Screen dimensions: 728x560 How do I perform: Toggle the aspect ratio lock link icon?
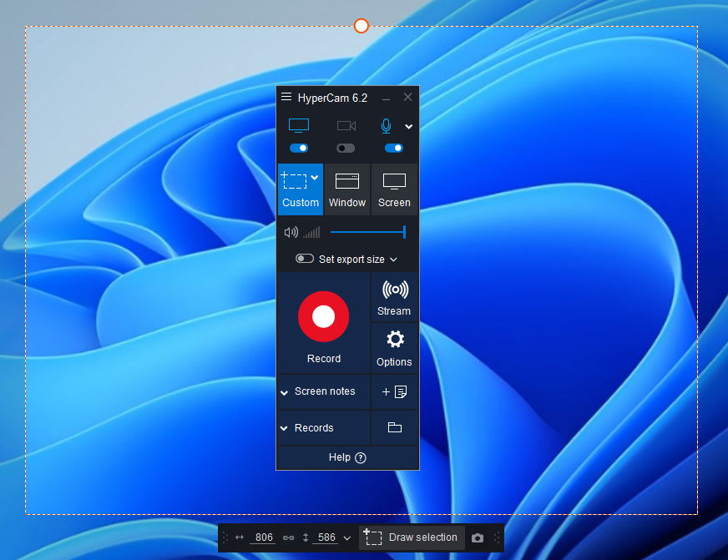tap(288, 537)
